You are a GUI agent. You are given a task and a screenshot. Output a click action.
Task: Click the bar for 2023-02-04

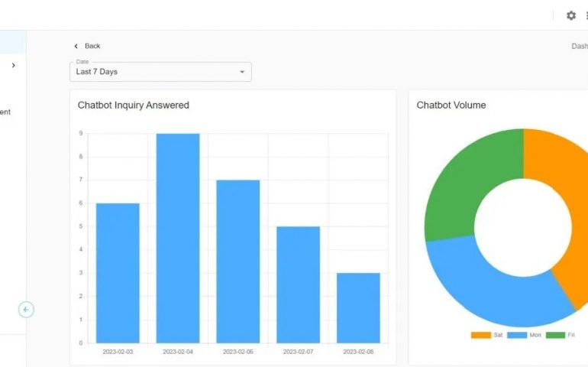[x=178, y=238]
